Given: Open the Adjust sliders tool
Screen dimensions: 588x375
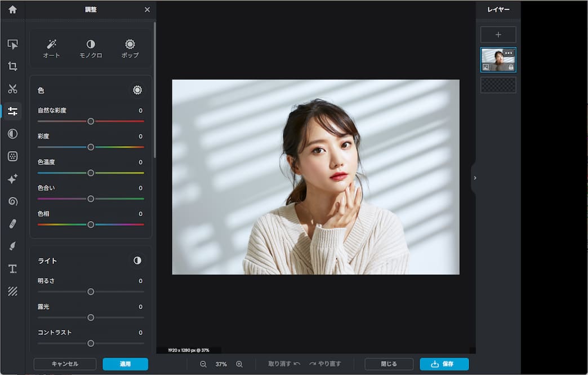Looking at the screenshot, I should point(13,112).
